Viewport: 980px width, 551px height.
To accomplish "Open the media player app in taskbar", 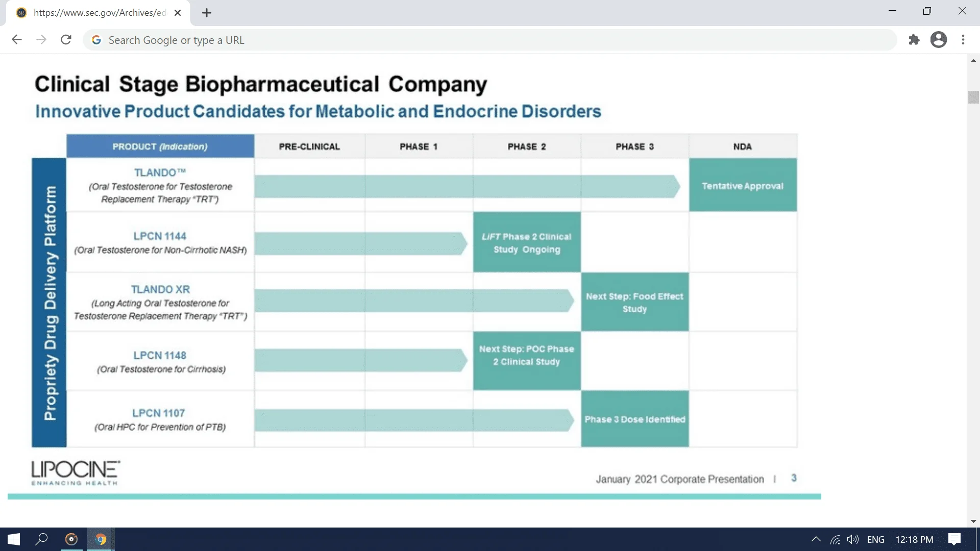I will point(71,539).
